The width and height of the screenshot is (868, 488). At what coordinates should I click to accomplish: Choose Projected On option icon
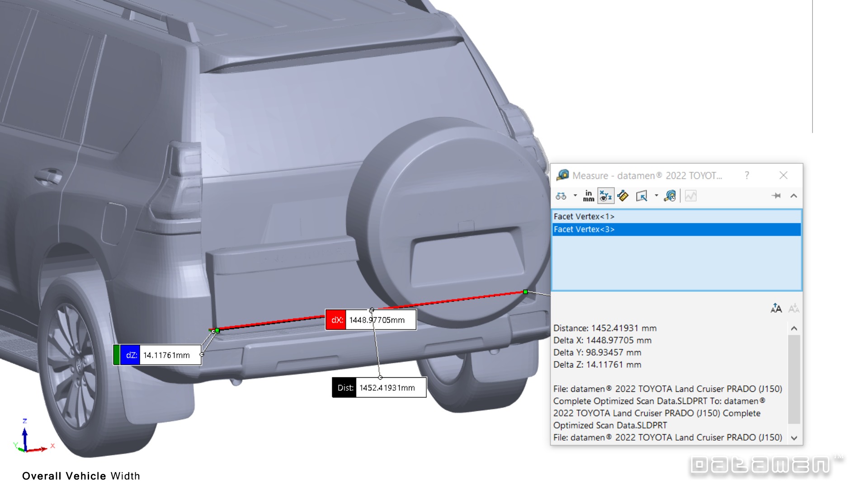[642, 196]
